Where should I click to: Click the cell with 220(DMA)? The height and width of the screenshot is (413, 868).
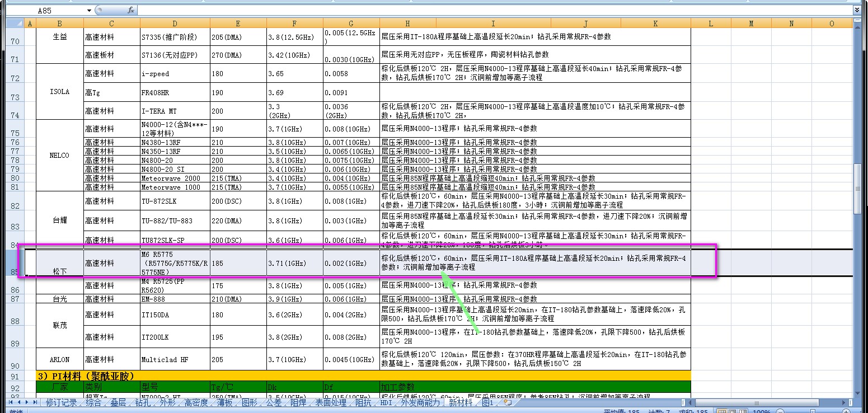coord(238,220)
